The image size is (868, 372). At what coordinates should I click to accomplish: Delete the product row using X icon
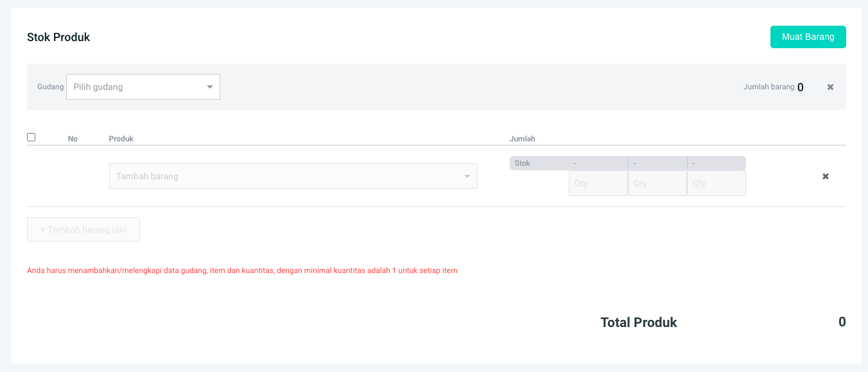coord(826,177)
